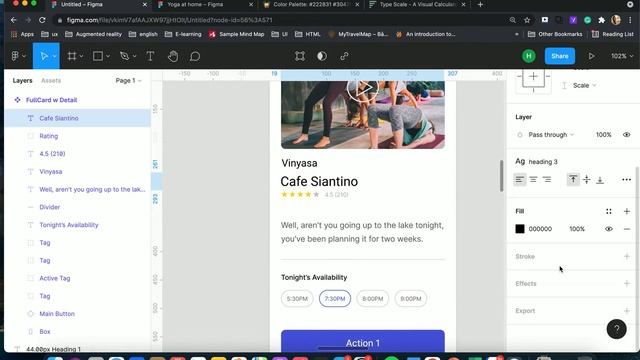
Task: Click the Present play icon
Action: coord(591,56)
